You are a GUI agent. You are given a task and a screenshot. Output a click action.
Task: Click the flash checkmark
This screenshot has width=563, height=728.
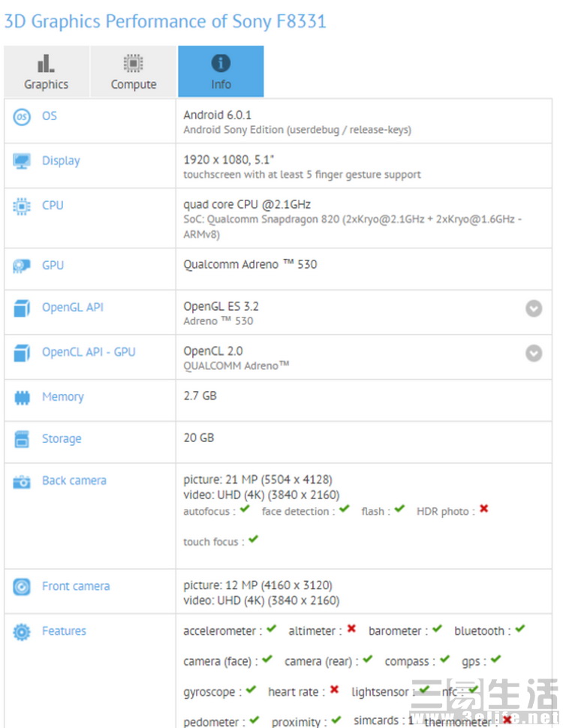pos(399,509)
